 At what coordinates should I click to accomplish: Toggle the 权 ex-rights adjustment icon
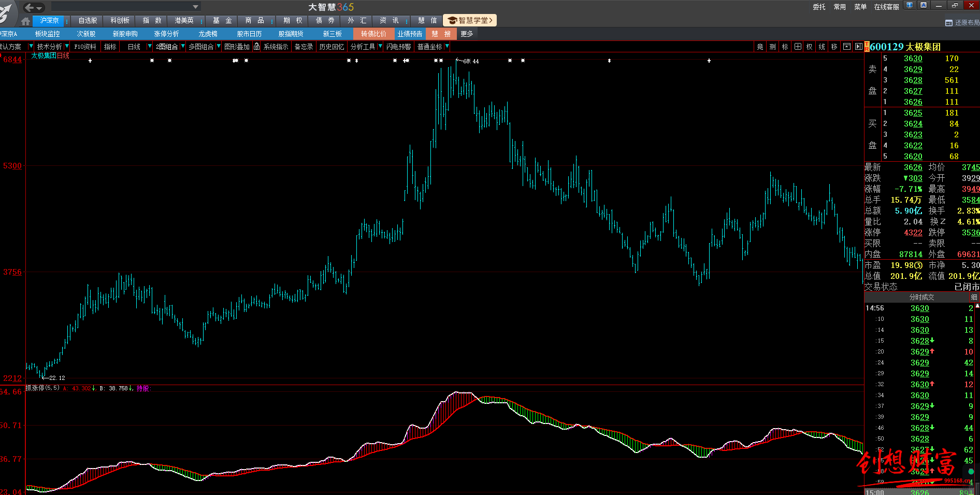click(x=810, y=47)
